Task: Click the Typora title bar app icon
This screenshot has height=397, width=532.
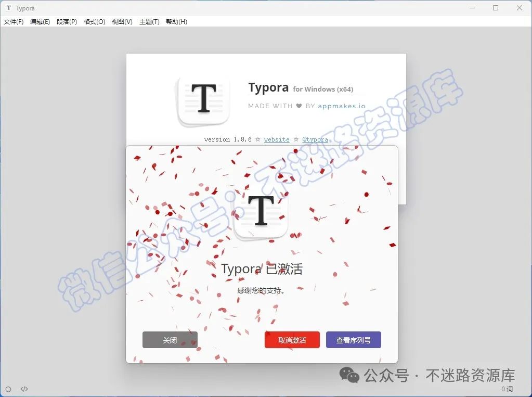Action: (9, 8)
